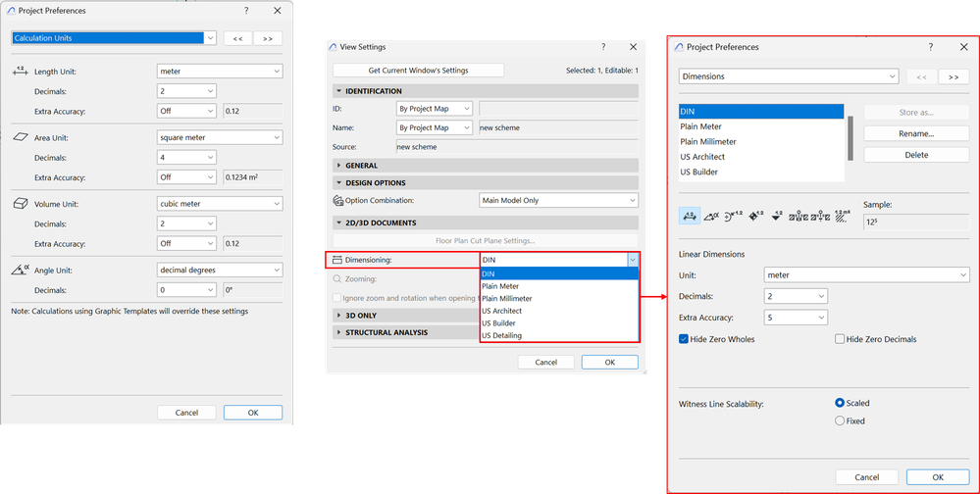Choose US Architect in Dimensioning dropdown list

tap(559, 311)
